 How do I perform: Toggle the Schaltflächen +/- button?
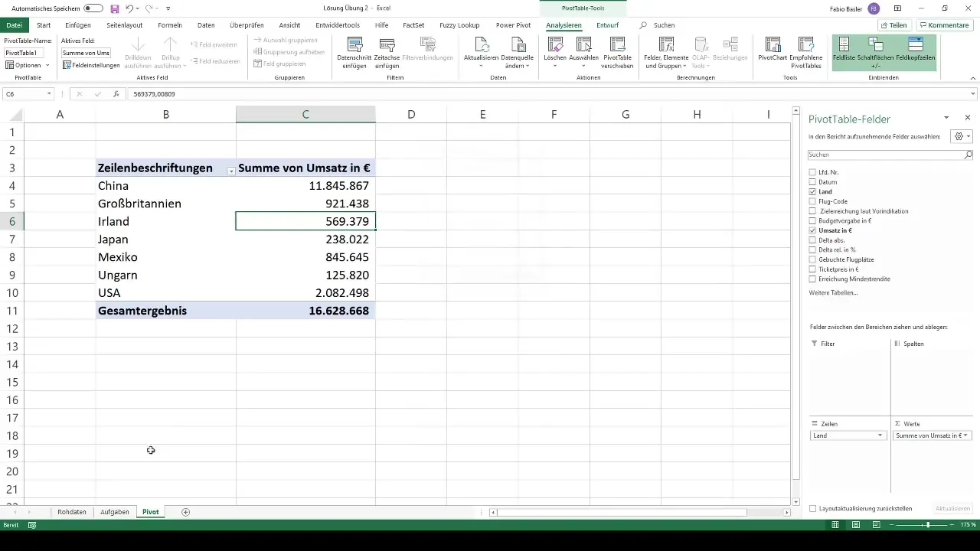875,53
